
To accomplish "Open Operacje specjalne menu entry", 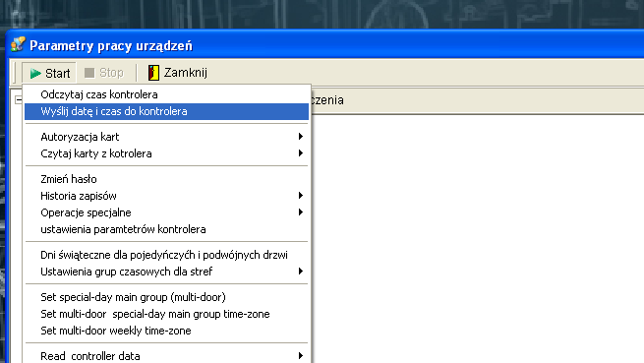I will click(166, 212).
